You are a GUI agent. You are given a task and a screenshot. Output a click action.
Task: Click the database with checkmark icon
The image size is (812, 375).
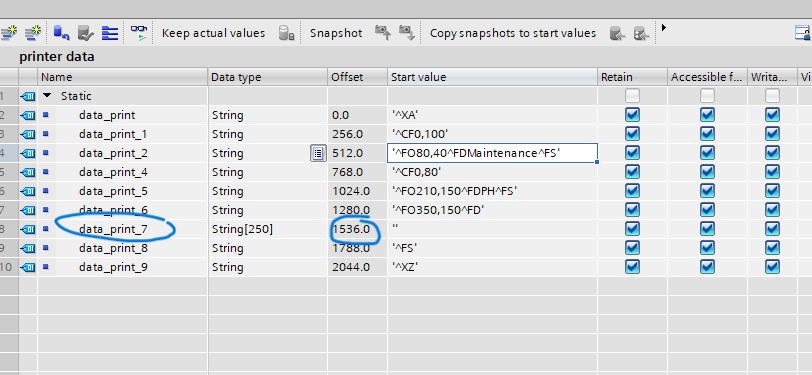click(85, 34)
